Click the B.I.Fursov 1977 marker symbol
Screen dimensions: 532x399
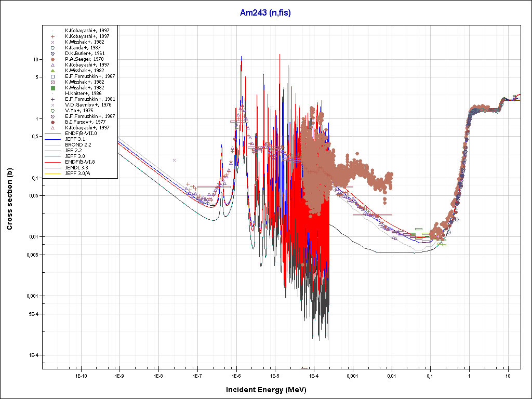(x=53, y=122)
